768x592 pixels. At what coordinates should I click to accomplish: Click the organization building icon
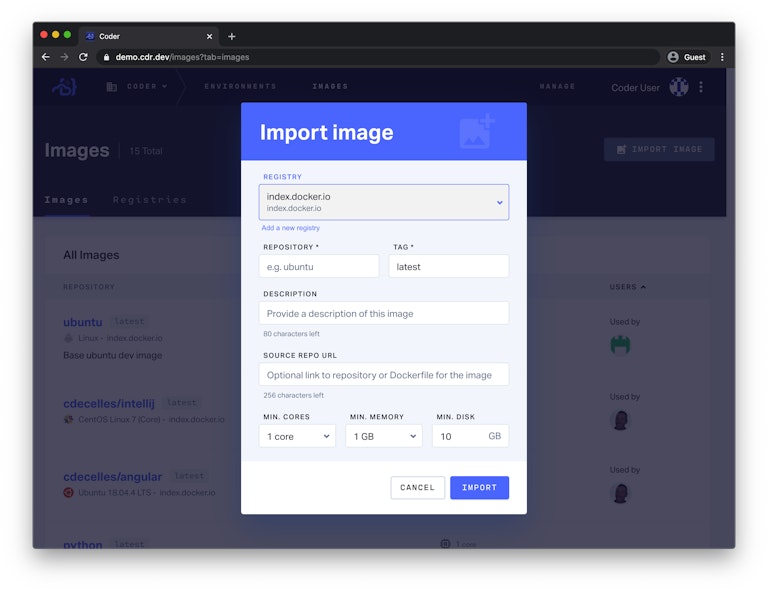(112, 87)
